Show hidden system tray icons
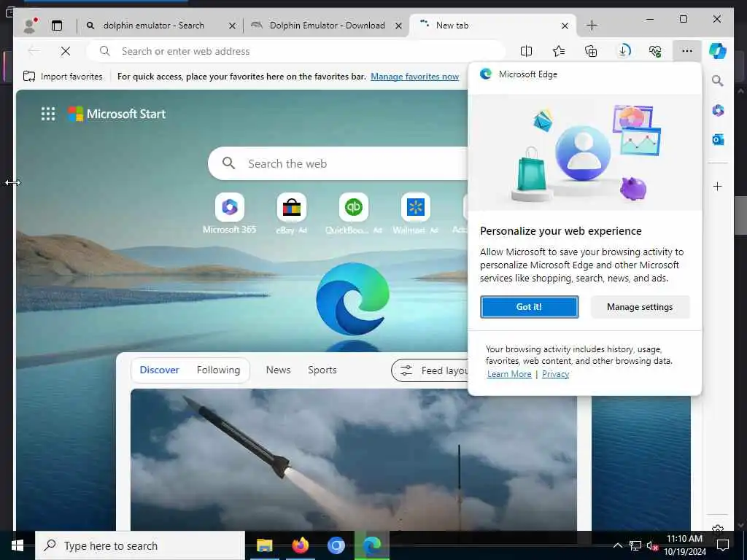This screenshot has width=747, height=560. point(617,545)
